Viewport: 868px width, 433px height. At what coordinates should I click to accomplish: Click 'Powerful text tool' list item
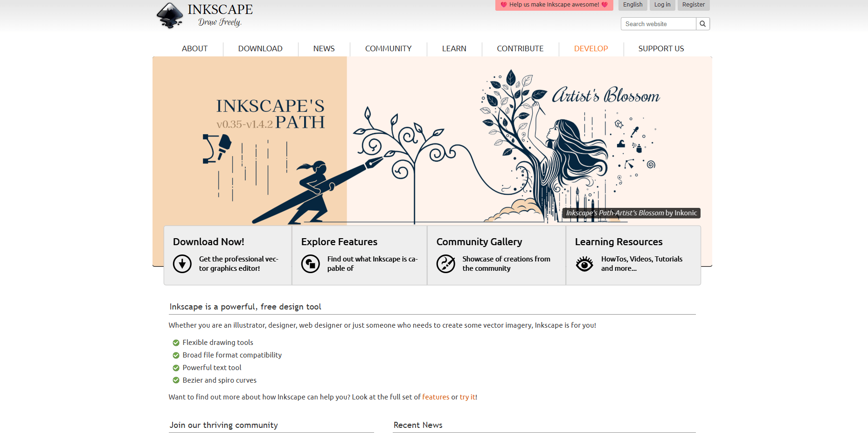pos(212,368)
